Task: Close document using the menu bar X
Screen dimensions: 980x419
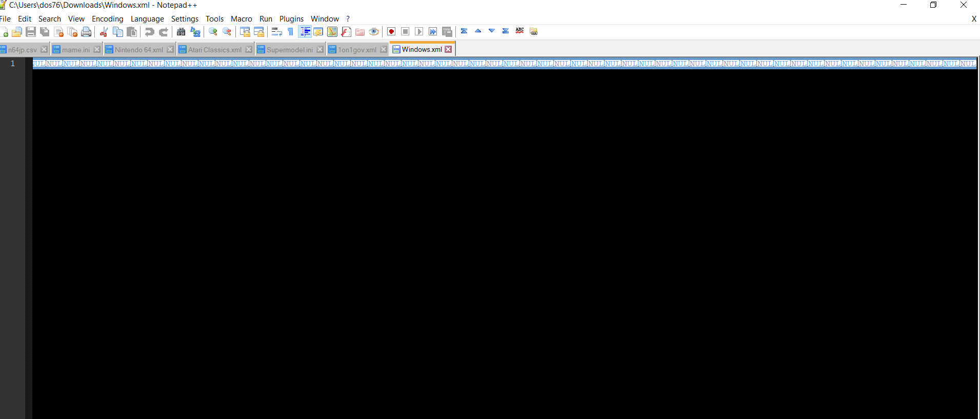Action: pos(974,19)
